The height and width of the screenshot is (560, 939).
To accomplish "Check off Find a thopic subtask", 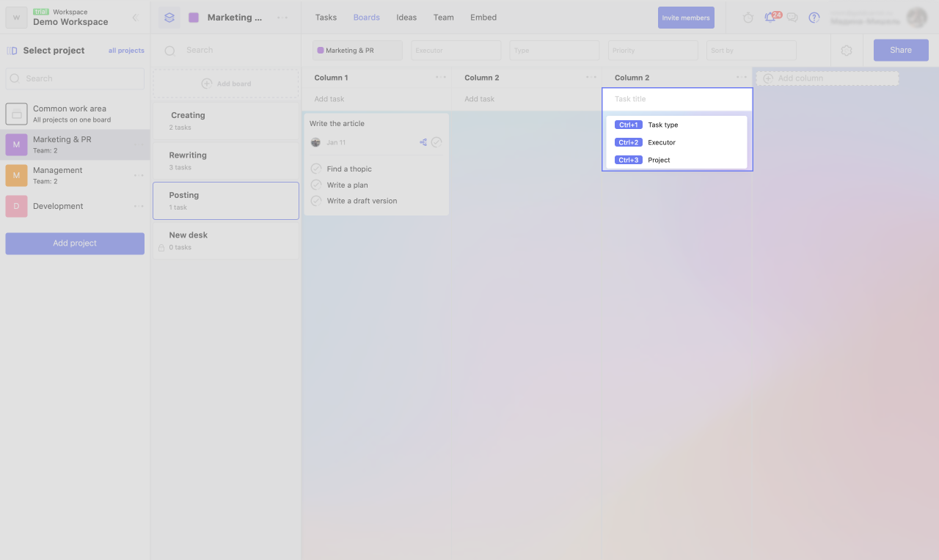I will (x=316, y=169).
